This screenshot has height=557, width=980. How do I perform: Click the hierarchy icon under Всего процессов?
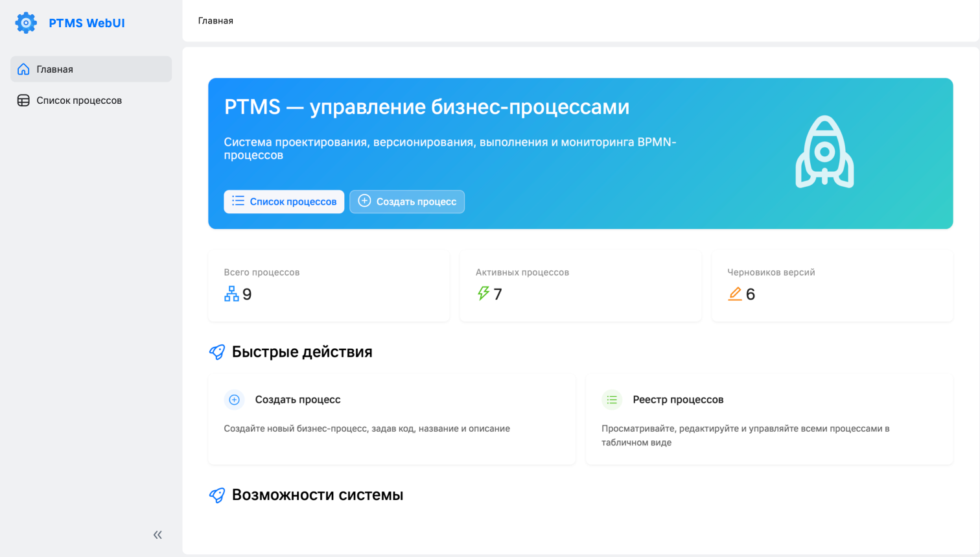(231, 294)
